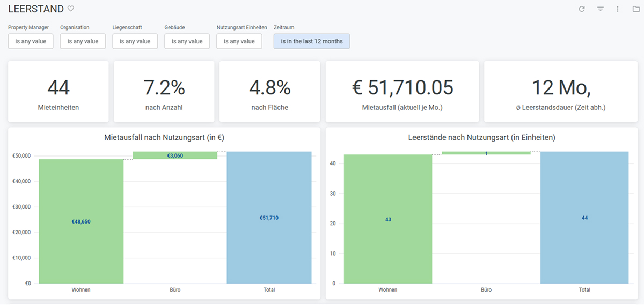Toggle the filters bar icon
The height and width of the screenshot is (305, 644).
point(601,9)
